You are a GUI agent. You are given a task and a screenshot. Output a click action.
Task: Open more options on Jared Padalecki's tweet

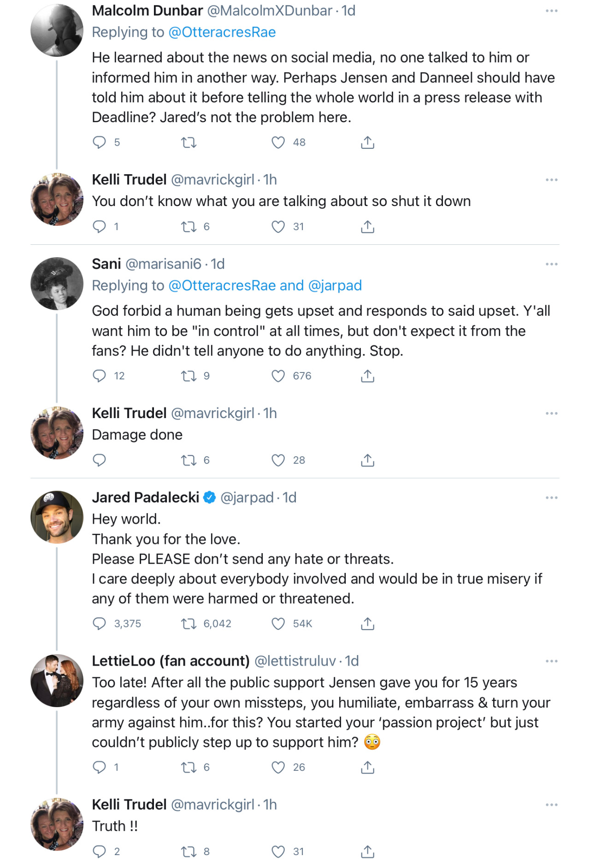pos(552,498)
